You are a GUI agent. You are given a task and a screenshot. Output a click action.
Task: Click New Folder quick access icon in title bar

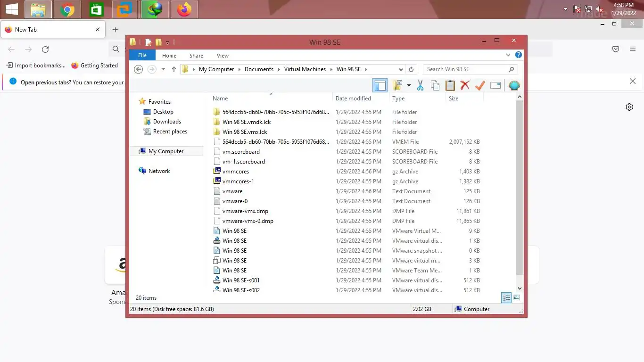[x=158, y=42]
